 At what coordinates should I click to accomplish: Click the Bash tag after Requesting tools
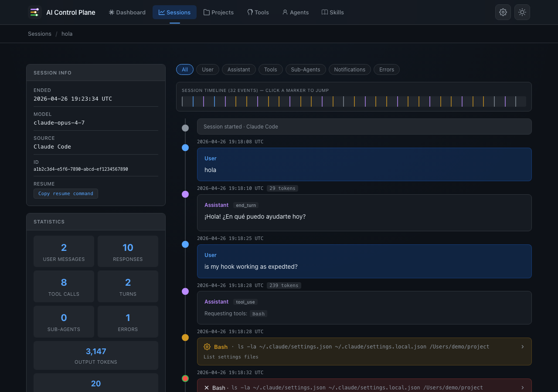[259, 314]
